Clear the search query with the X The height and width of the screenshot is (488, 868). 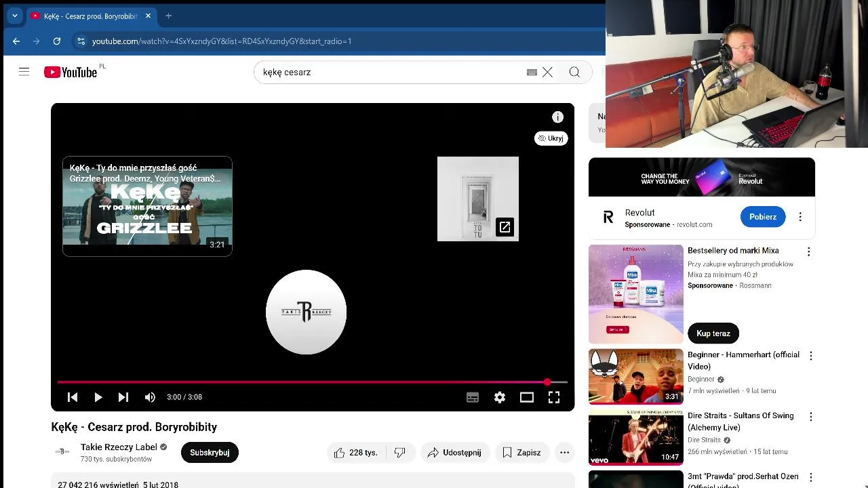pos(547,72)
